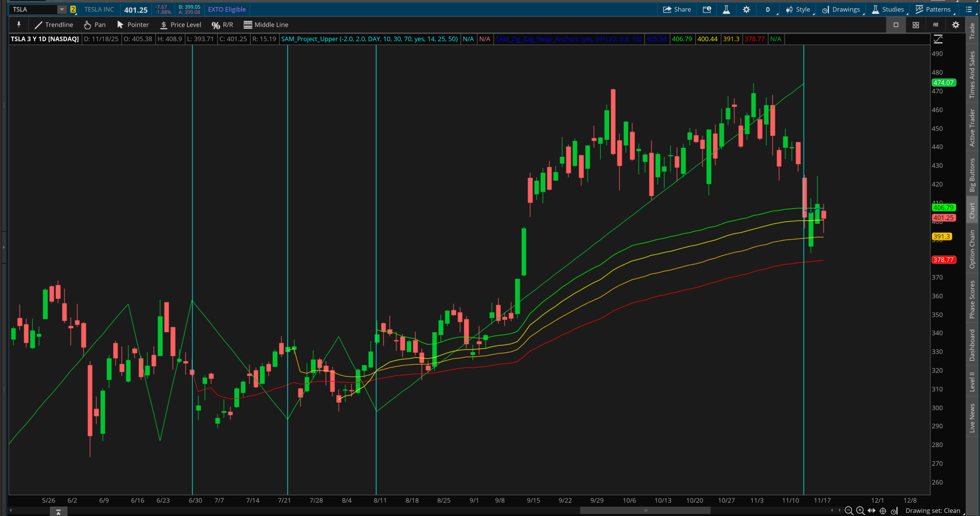Open the Option Chain side tab
This screenshot has width=980, height=516.
point(972,249)
